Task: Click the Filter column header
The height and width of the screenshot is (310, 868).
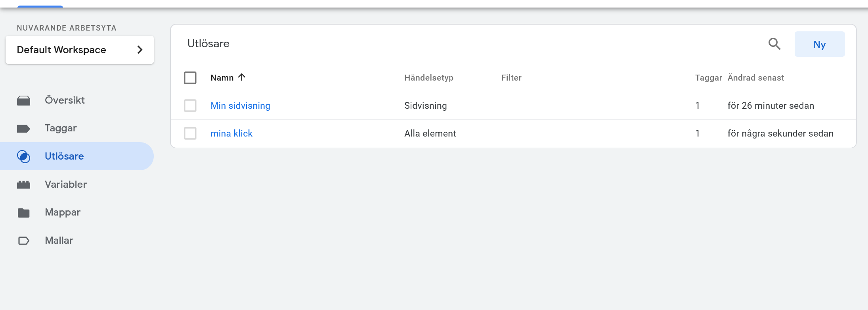Action: coord(511,78)
